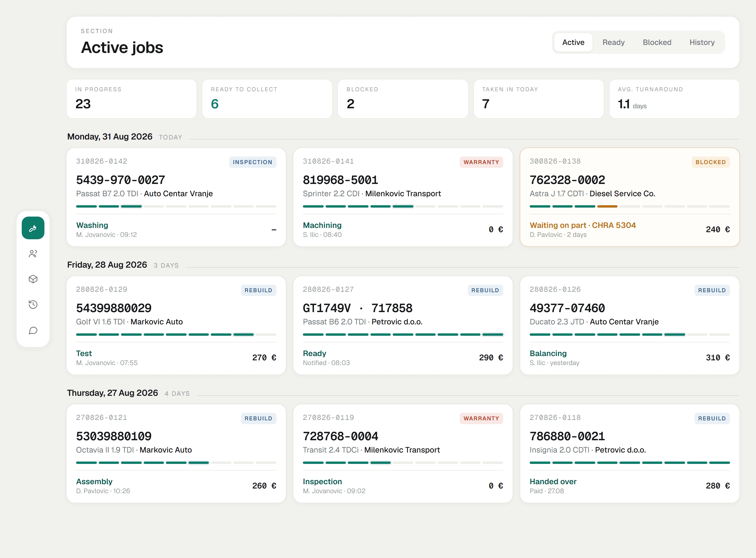Click the 260 € price
Viewport: 756px width, 558px height.
pyautogui.click(x=264, y=485)
